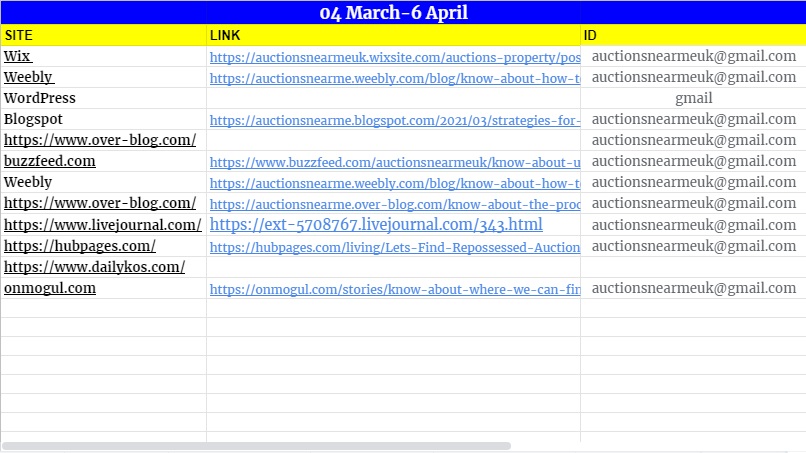The width and height of the screenshot is (806, 453).
Task: Click the buzzfeed.com site entry
Action: click(50, 161)
